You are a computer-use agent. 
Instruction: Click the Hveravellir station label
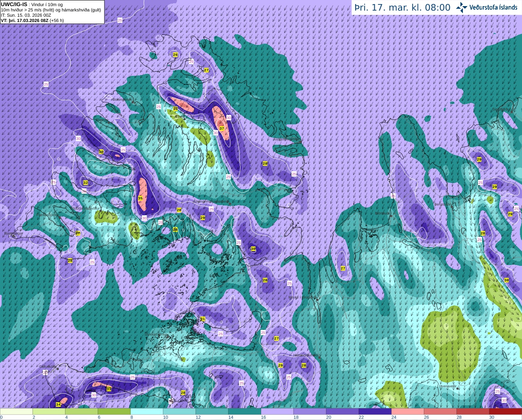[x=448, y=386]
